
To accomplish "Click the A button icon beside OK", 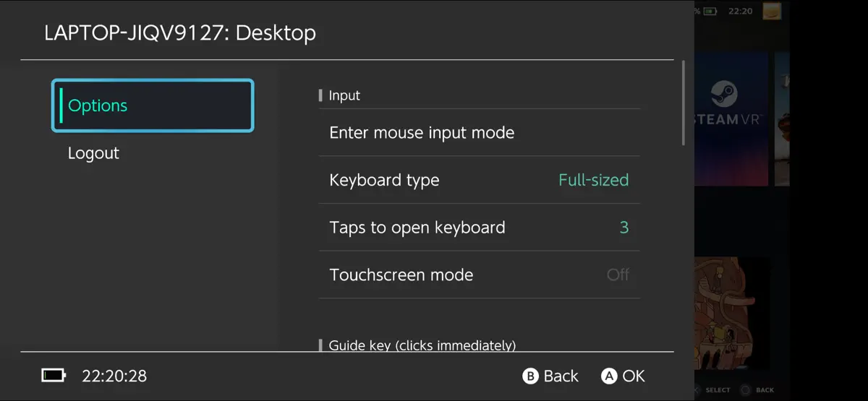I will (610, 376).
